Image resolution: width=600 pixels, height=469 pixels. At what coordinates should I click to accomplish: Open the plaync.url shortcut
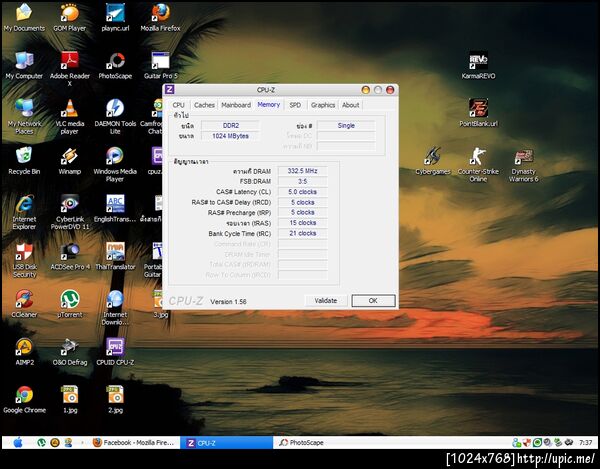click(x=115, y=17)
